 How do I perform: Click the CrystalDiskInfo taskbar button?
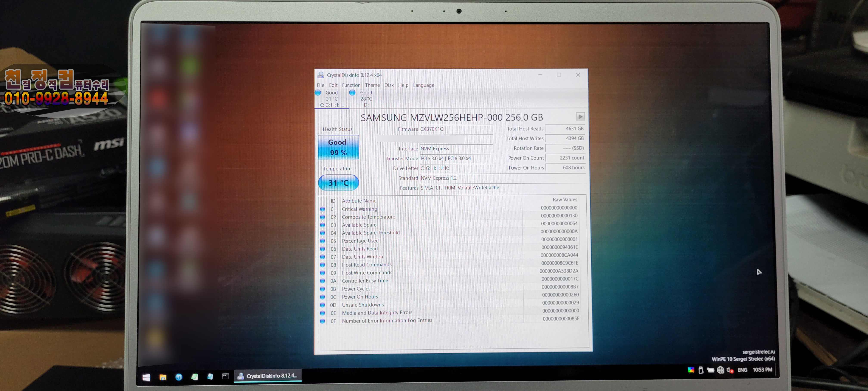[268, 376]
